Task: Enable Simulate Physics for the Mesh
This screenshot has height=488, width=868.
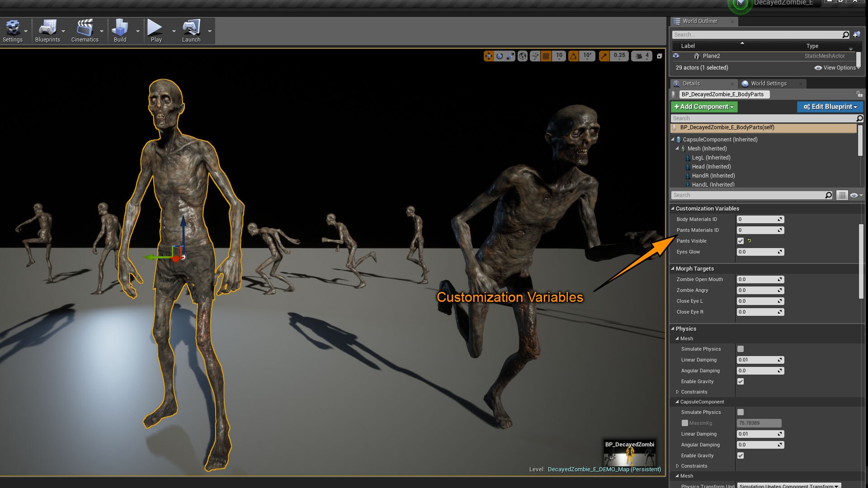Action: (740, 349)
